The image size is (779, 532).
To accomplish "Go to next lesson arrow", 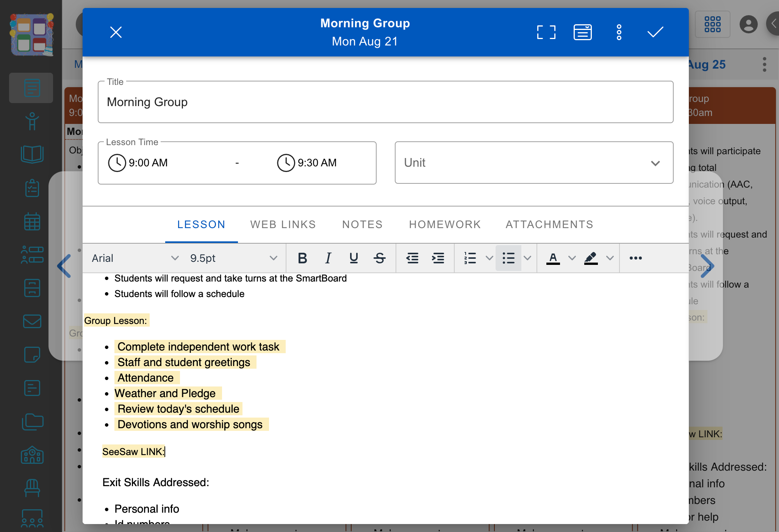I will point(707,266).
